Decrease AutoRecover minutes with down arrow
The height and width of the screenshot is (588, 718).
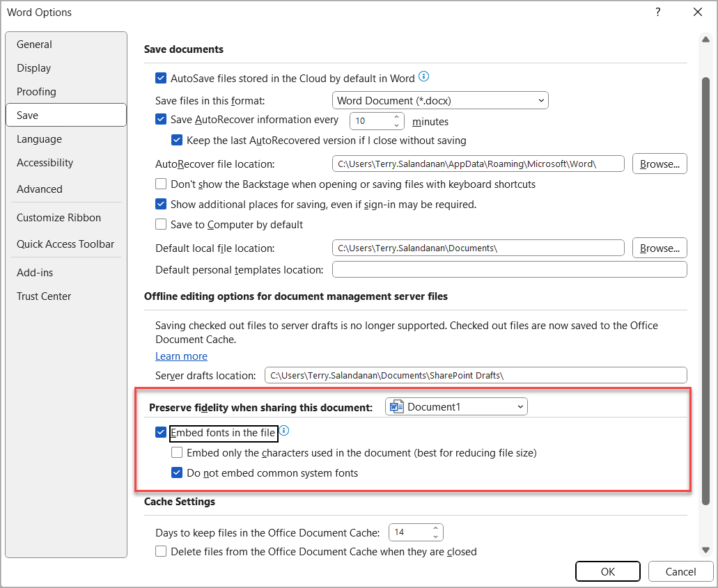(x=397, y=125)
